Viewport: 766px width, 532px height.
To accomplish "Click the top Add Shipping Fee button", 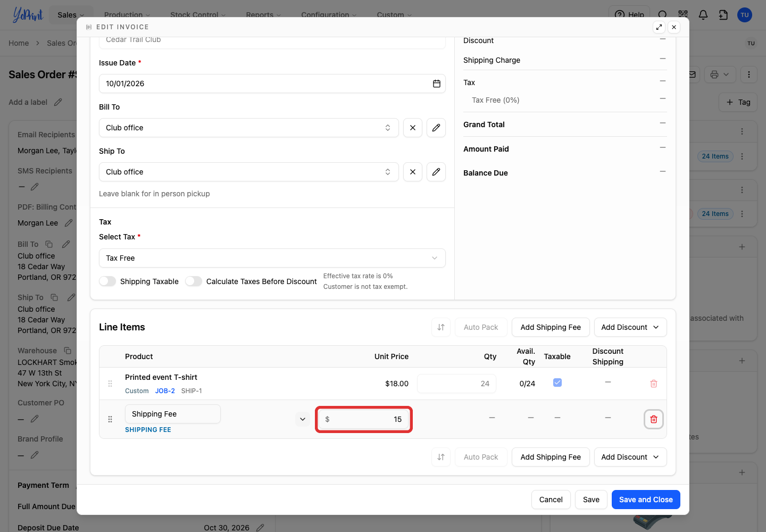I will pos(551,327).
